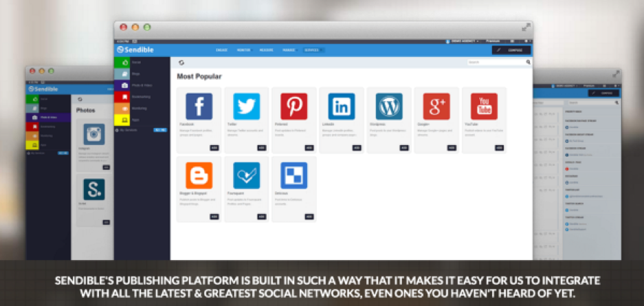Image resolution: width=644 pixels, height=306 pixels.
Task: Select the highlighted Photo & Video row in left window
Action: (x=48, y=118)
